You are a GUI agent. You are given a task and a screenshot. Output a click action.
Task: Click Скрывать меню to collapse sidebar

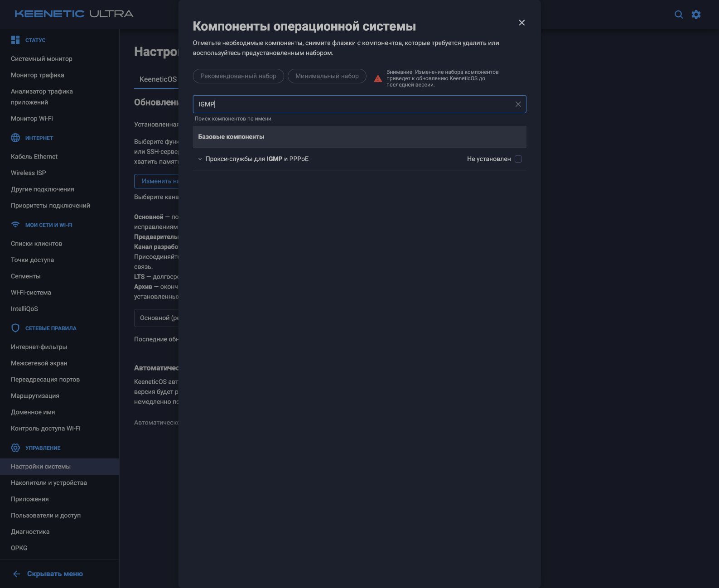pos(55,574)
